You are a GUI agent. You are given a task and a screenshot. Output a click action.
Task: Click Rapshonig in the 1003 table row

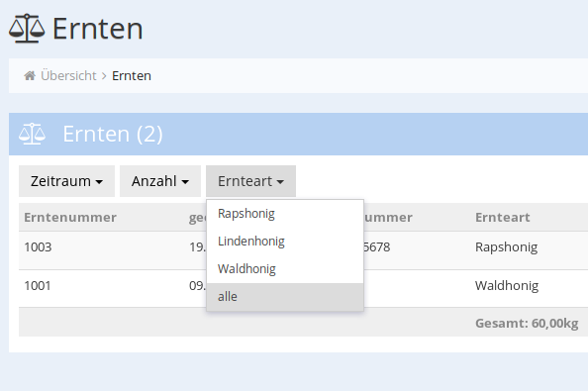coord(506,247)
